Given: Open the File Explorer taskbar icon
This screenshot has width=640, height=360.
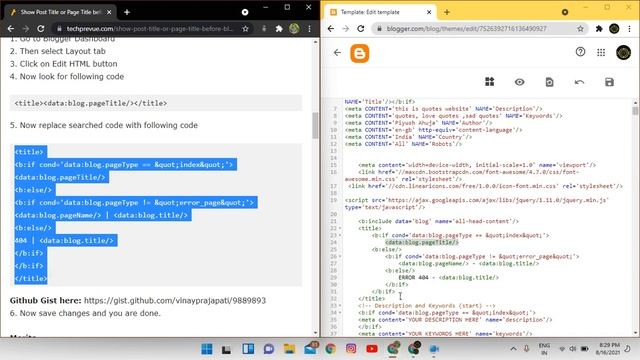Looking at the screenshot, I should point(289,349).
